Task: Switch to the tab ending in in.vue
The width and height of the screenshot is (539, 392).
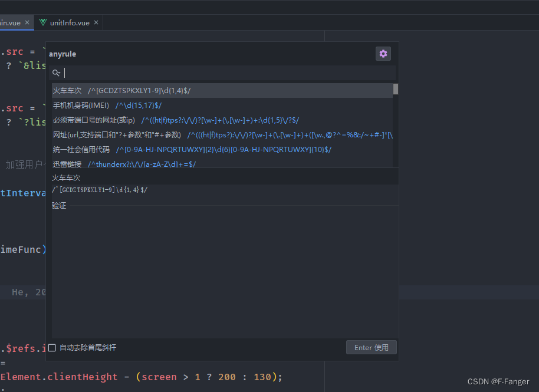Action: coord(17,22)
